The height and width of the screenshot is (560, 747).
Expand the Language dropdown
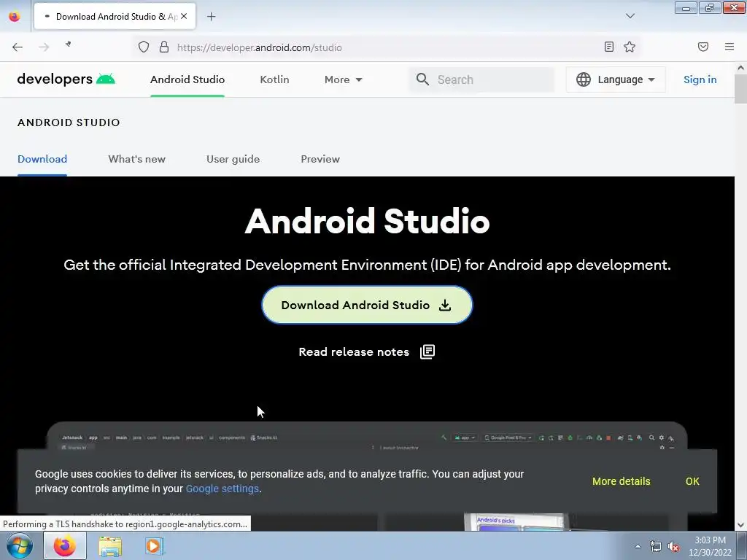[x=616, y=79]
